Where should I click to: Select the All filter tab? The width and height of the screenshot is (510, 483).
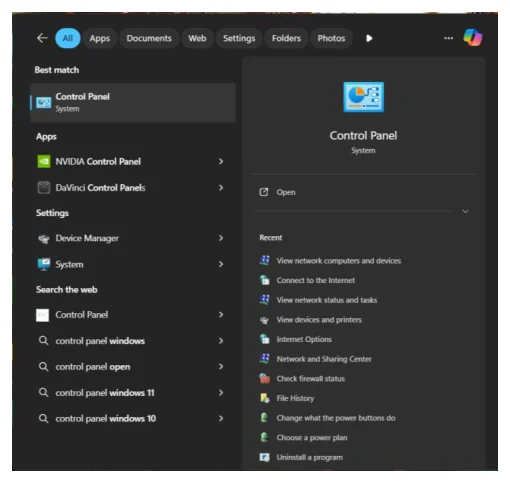pos(68,38)
